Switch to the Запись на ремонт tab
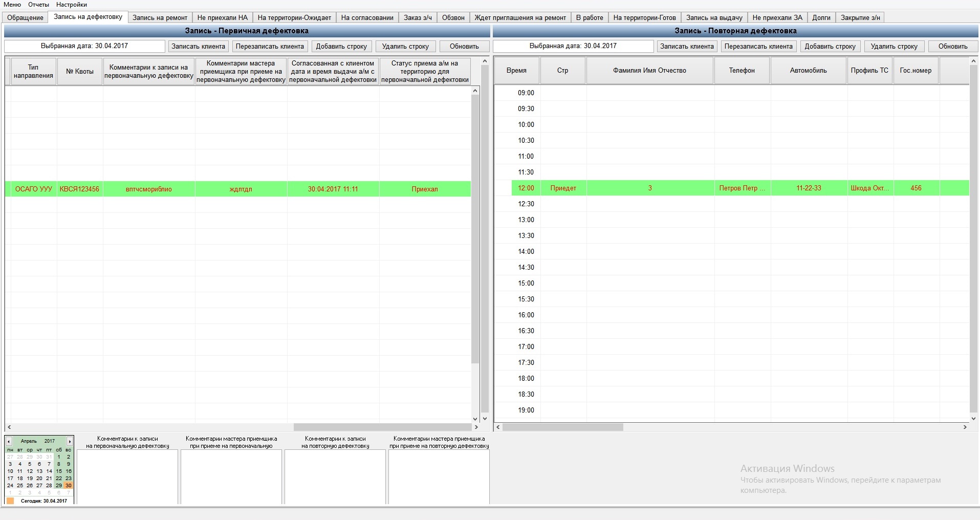 (160, 17)
